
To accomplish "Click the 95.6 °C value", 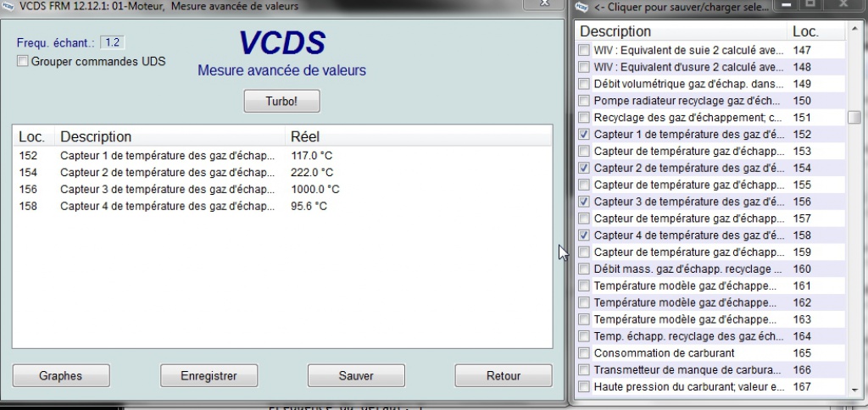I will 309,207.
